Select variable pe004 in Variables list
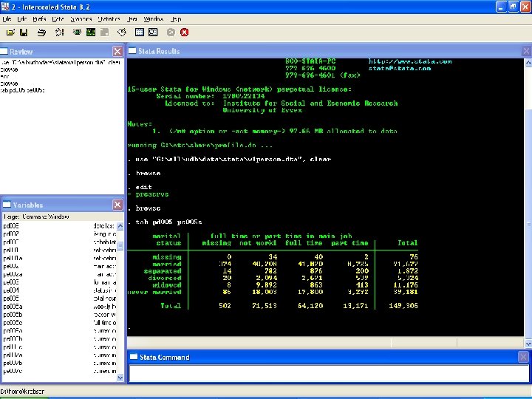This screenshot has width=532, height=399. coord(11,290)
